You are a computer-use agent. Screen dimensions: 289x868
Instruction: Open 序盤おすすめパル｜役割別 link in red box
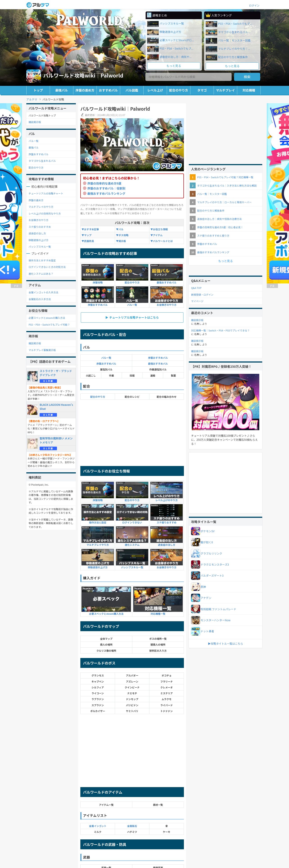coord(106,188)
